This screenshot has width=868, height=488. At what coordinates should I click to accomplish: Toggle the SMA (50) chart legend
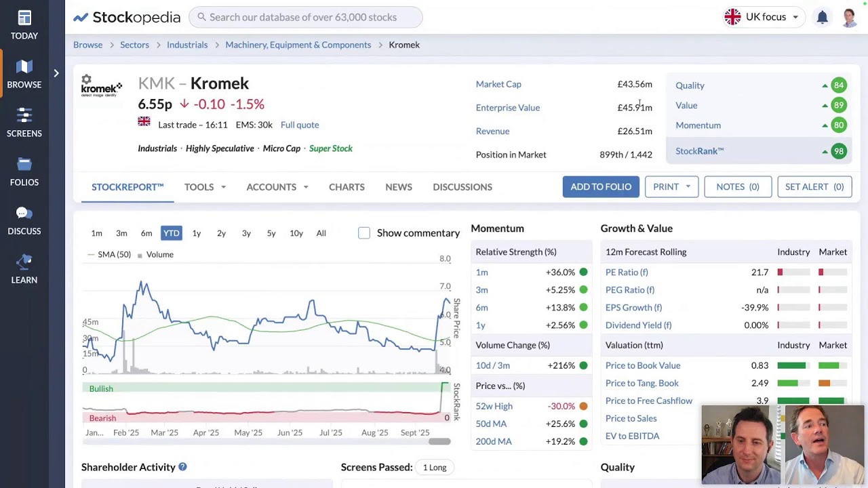[x=109, y=254]
